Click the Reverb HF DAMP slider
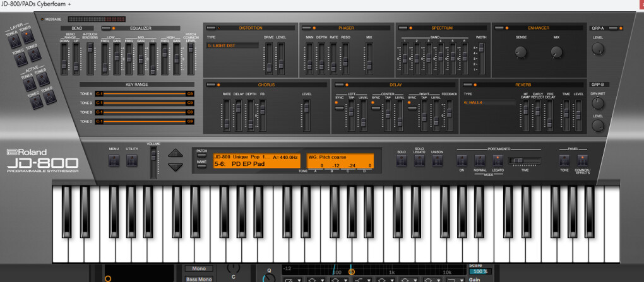This screenshot has height=282, width=644. 526,115
